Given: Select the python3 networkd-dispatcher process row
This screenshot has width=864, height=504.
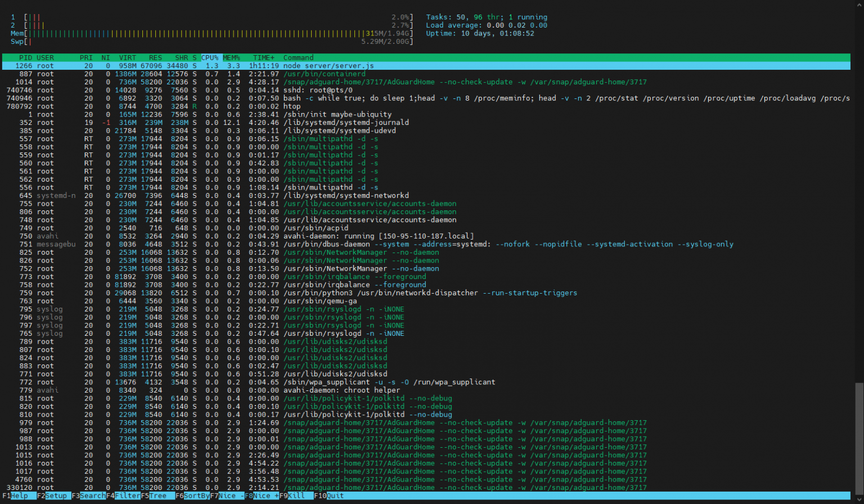Looking at the screenshot, I should tap(426, 293).
